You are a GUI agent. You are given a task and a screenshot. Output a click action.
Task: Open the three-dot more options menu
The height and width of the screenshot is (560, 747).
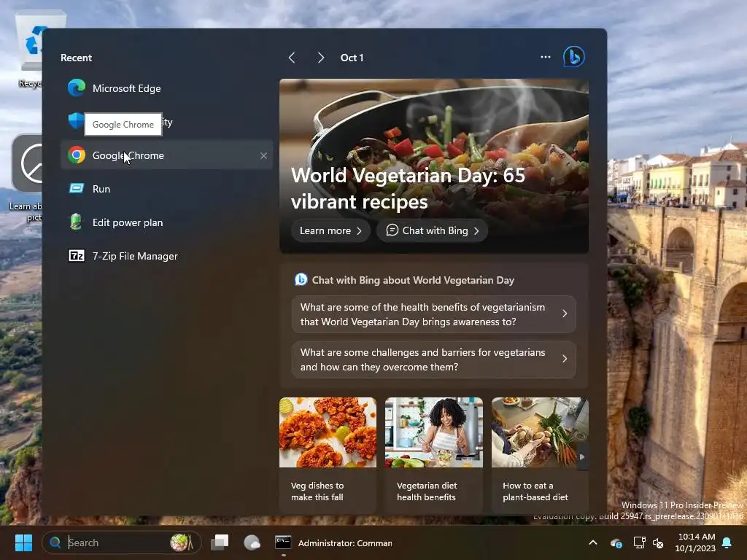[546, 57]
